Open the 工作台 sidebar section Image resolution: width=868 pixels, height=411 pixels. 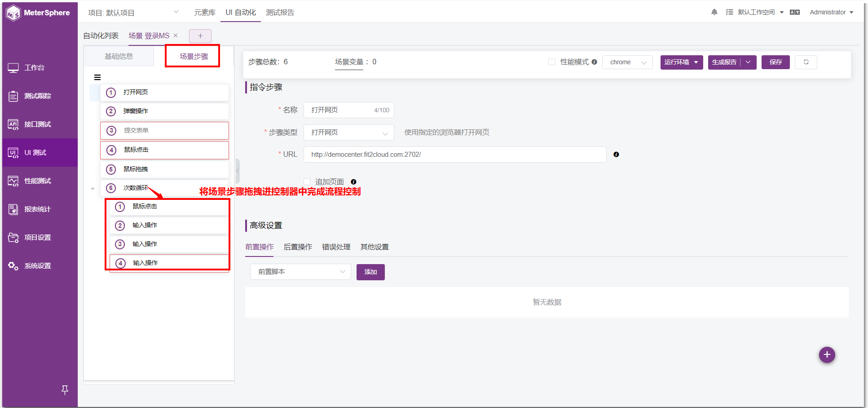point(40,68)
